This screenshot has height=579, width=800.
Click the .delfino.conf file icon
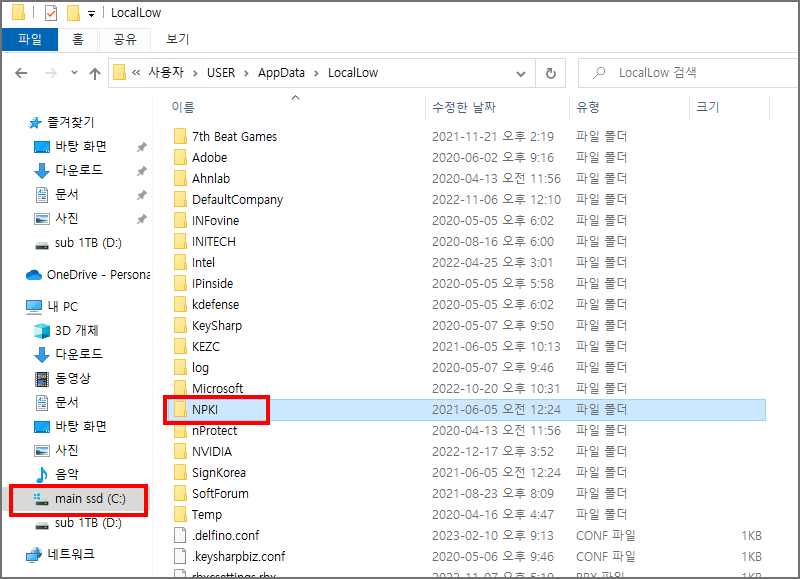[180, 535]
